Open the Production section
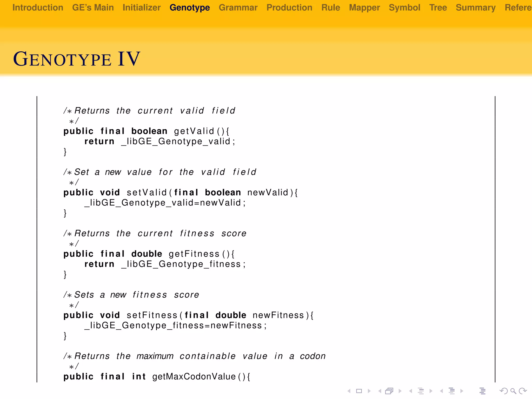The height and width of the screenshot is (399, 532). pyautogui.click(x=289, y=8)
